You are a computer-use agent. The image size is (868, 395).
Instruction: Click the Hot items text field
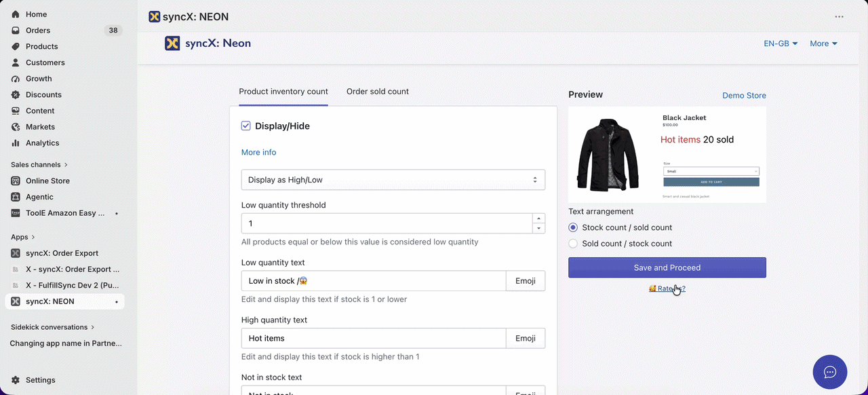(374, 339)
